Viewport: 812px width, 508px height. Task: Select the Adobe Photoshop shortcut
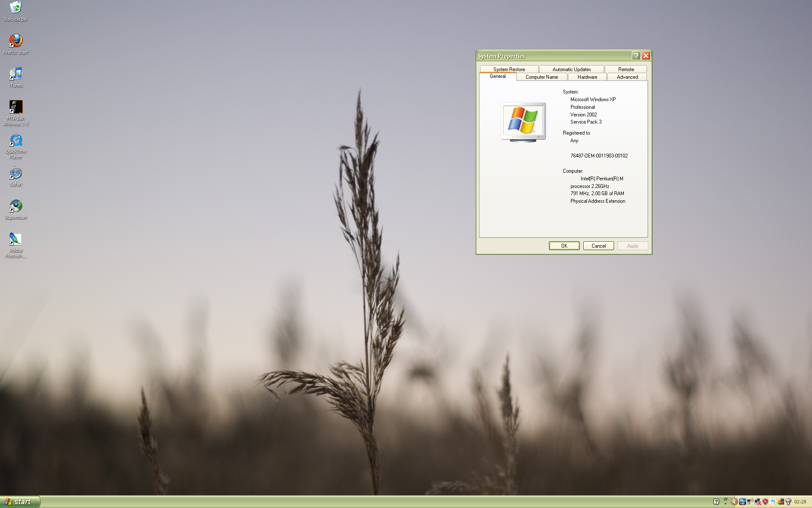pos(16,239)
